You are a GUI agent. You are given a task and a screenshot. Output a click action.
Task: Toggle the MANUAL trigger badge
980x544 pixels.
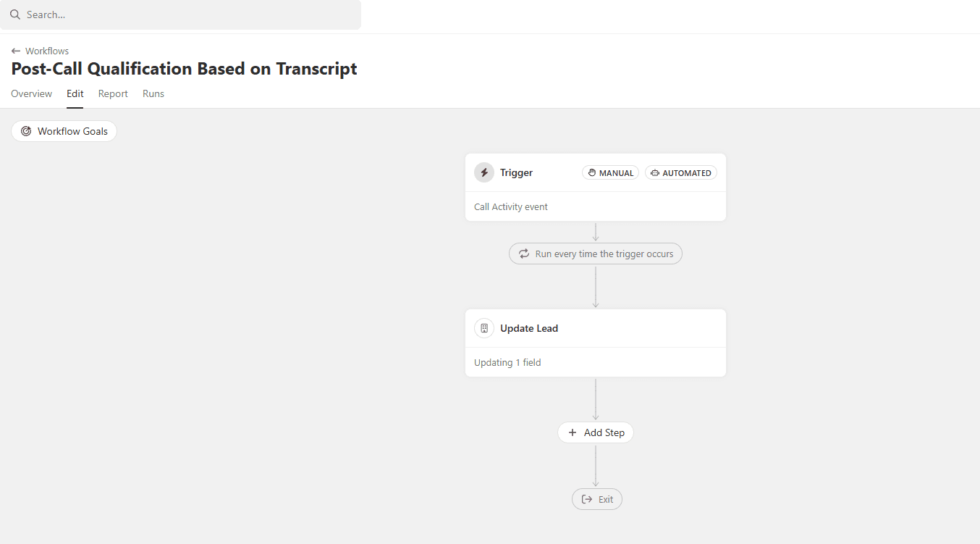pos(610,172)
